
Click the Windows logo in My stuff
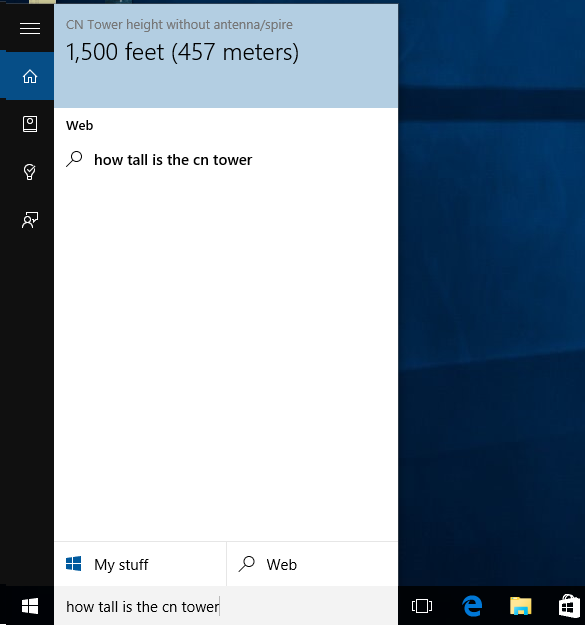[x=74, y=564]
